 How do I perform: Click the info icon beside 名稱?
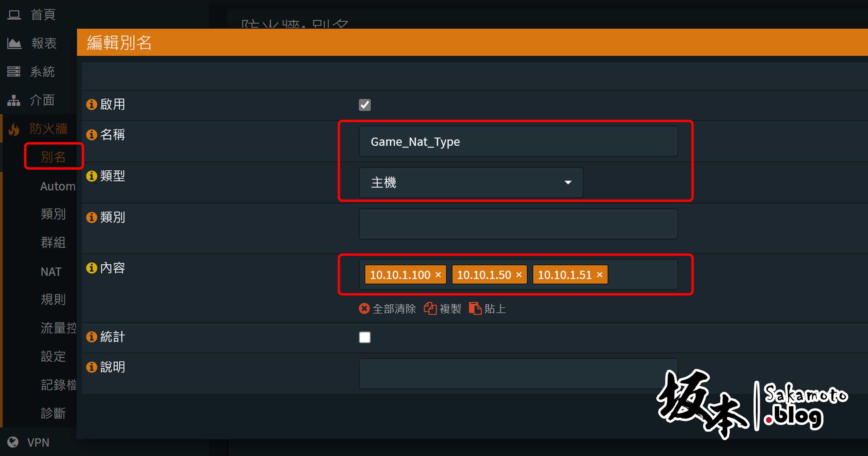point(92,135)
